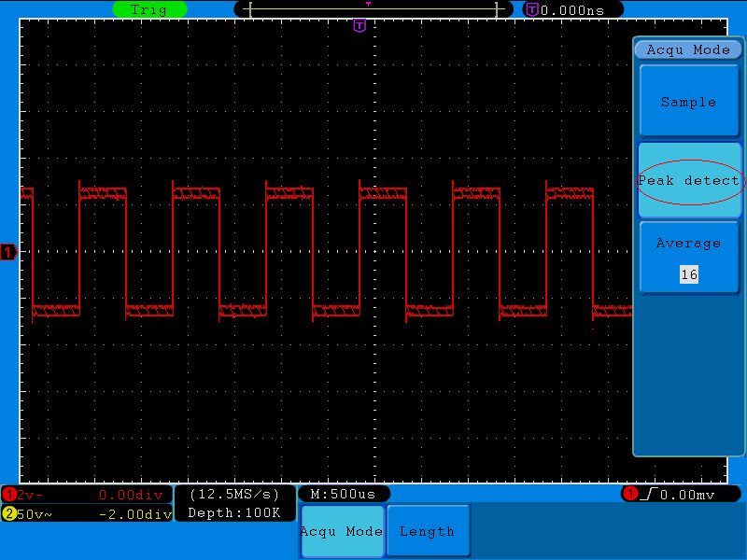
Task: Select Peak detect acquisition mode
Action: pos(689,180)
